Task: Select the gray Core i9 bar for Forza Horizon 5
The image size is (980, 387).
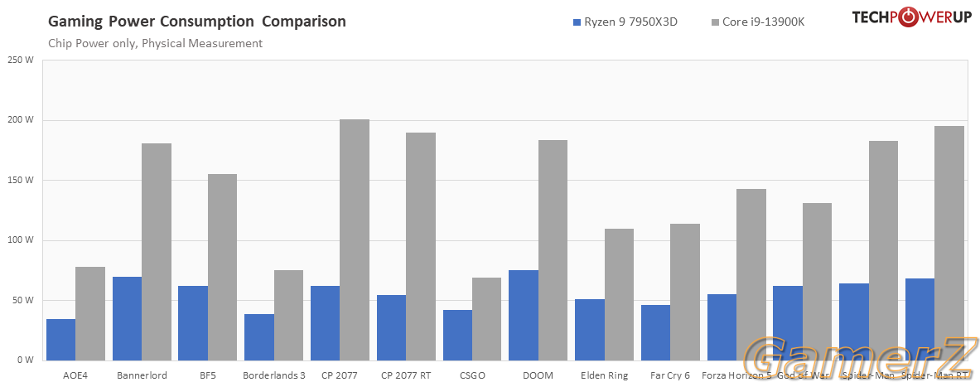Action: pos(751,274)
